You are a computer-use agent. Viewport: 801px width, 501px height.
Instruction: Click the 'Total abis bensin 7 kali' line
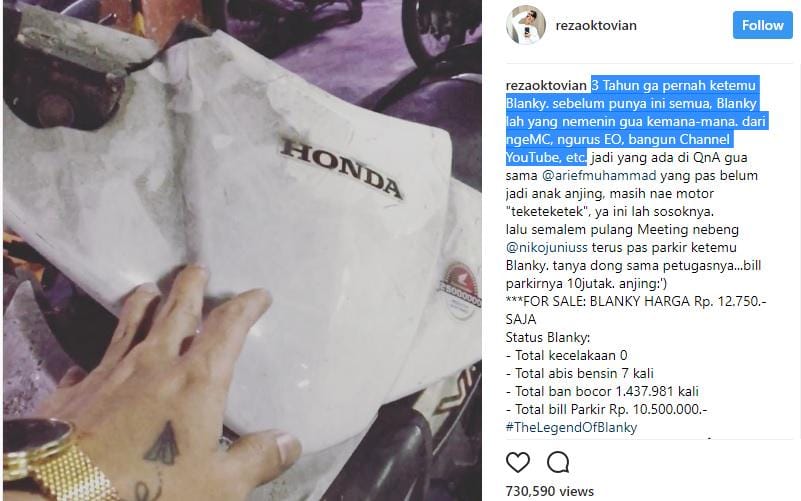(x=580, y=373)
